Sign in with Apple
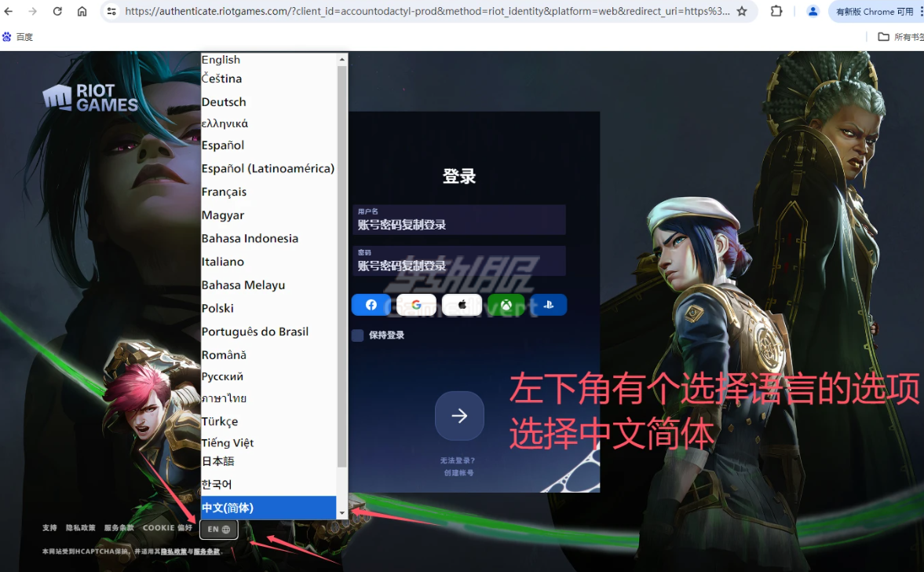The width and height of the screenshot is (924, 572). click(x=462, y=305)
